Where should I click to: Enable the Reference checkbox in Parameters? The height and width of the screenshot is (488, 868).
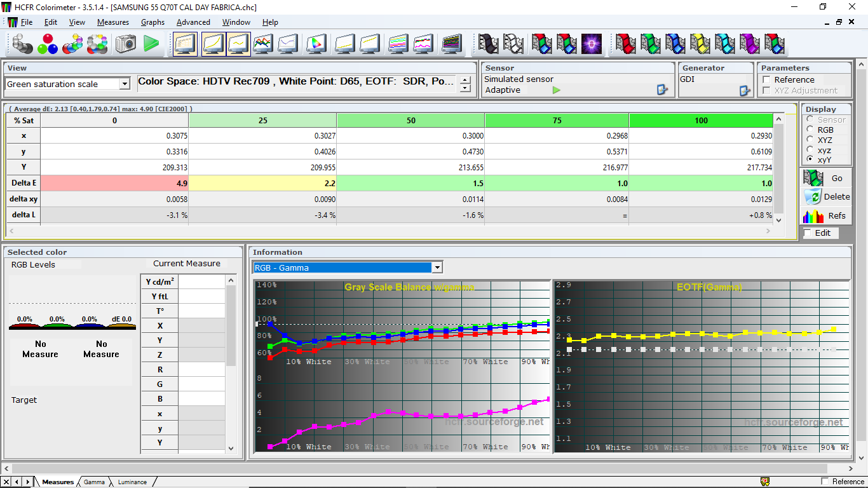pos(767,79)
